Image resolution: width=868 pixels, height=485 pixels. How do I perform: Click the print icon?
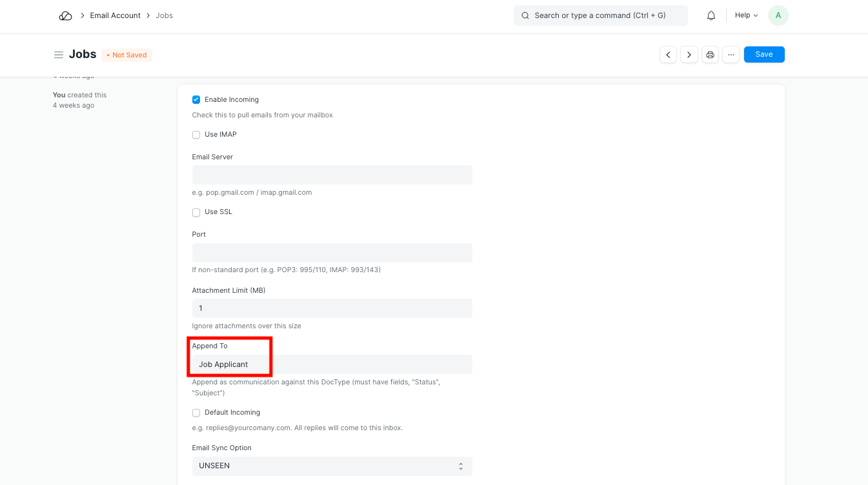[710, 55]
